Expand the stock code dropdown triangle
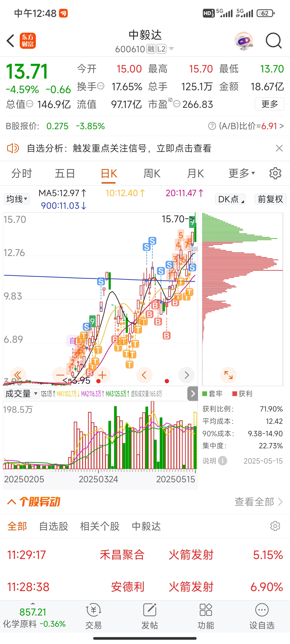 pos(171,49)
